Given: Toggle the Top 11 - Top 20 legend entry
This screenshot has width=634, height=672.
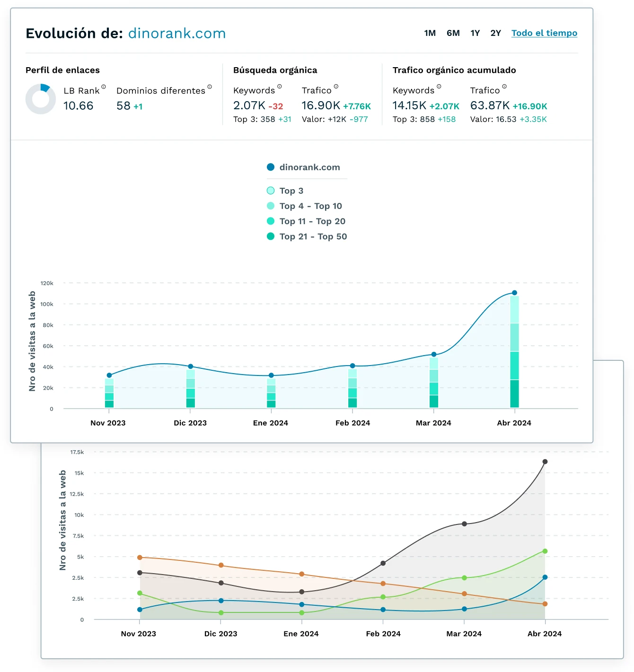Looking at the screenshot, I should click(306, 221).
